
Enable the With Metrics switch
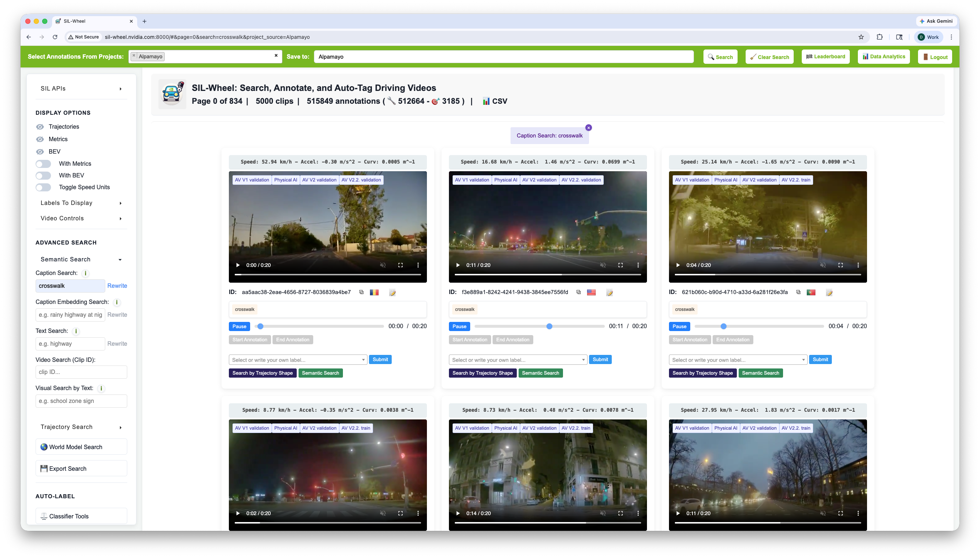pos(43,164)
